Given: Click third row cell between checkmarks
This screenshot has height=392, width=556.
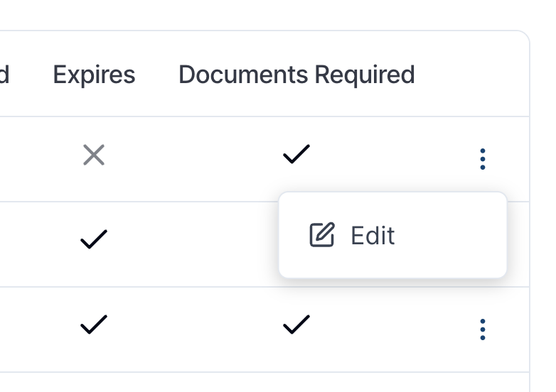Looking at the screenshot, I should [195, 330].
